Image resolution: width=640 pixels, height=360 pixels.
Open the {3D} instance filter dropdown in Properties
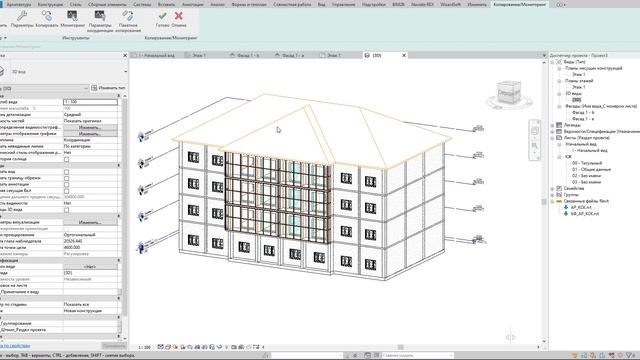(x=85, y=88)
